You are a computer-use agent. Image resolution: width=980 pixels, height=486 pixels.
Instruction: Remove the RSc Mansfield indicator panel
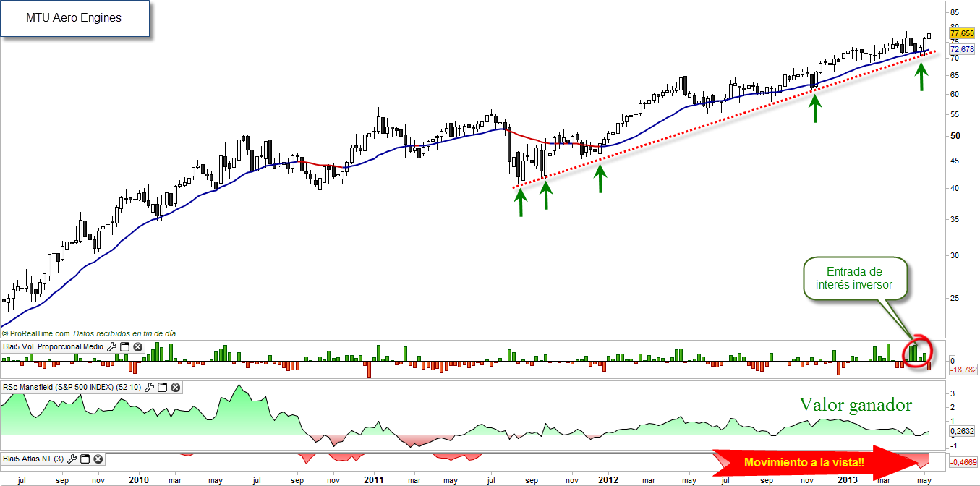[176, 388]
